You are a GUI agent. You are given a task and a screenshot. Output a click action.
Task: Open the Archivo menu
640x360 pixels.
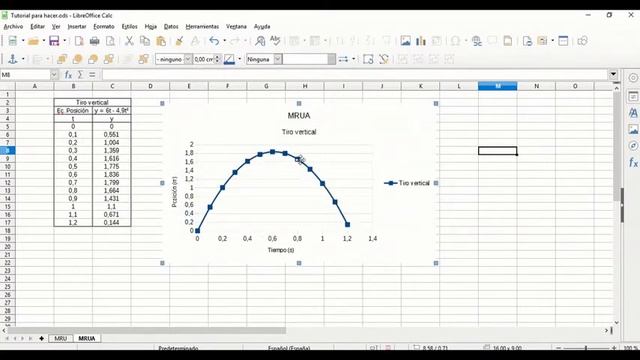[x=13, y=27]
